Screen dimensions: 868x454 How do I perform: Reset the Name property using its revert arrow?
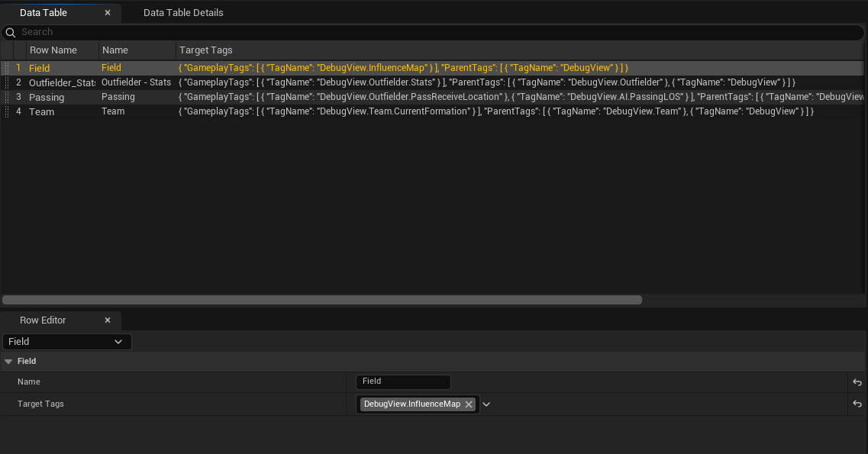857,382
